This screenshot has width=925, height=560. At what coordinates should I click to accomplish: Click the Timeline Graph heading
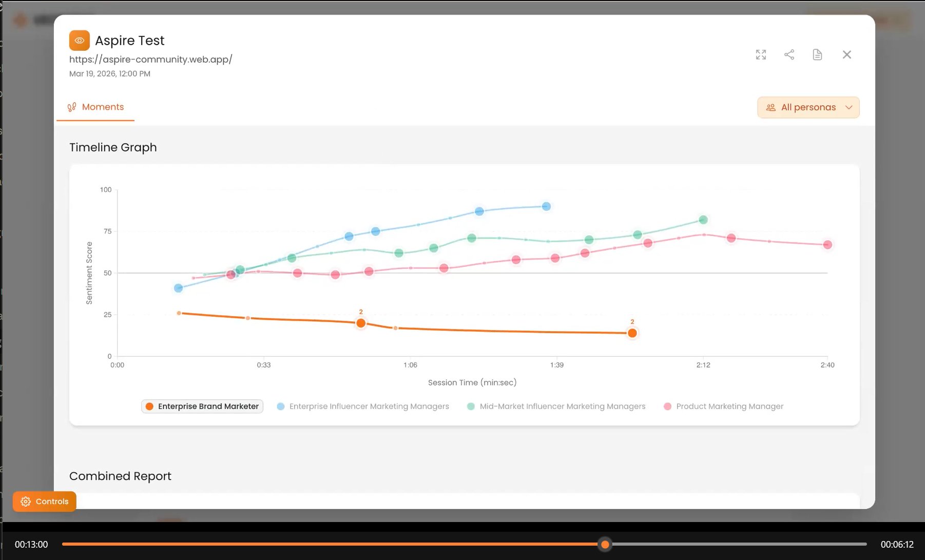pos(113,147)
